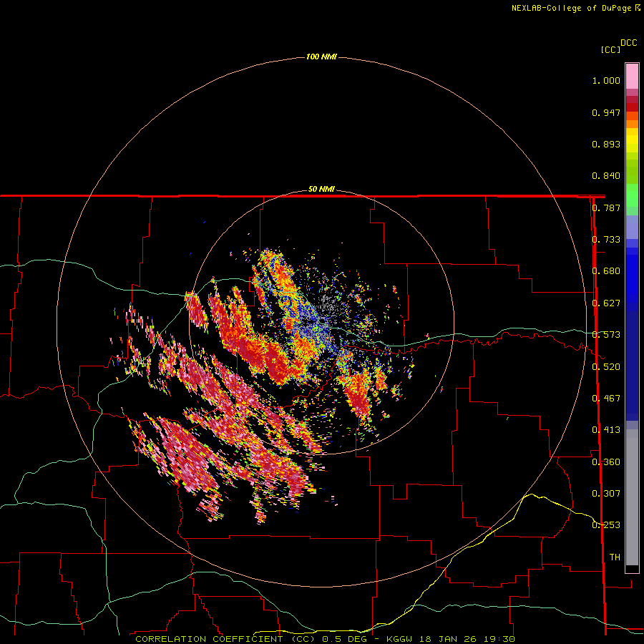Click the 0.733 scale value
Image resolution: width=644 pixels, height=644 pixels.
pos(606,240)
